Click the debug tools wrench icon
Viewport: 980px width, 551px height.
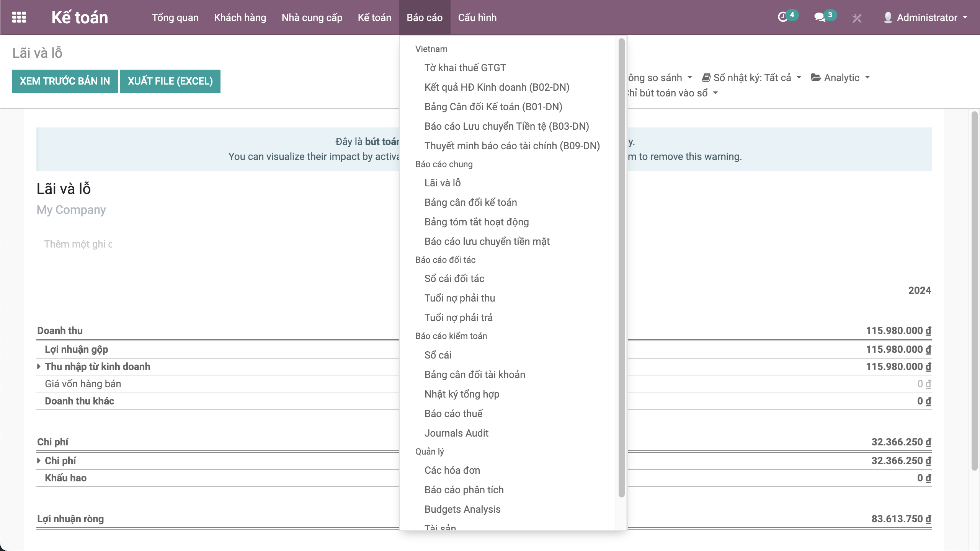(857, 18)
